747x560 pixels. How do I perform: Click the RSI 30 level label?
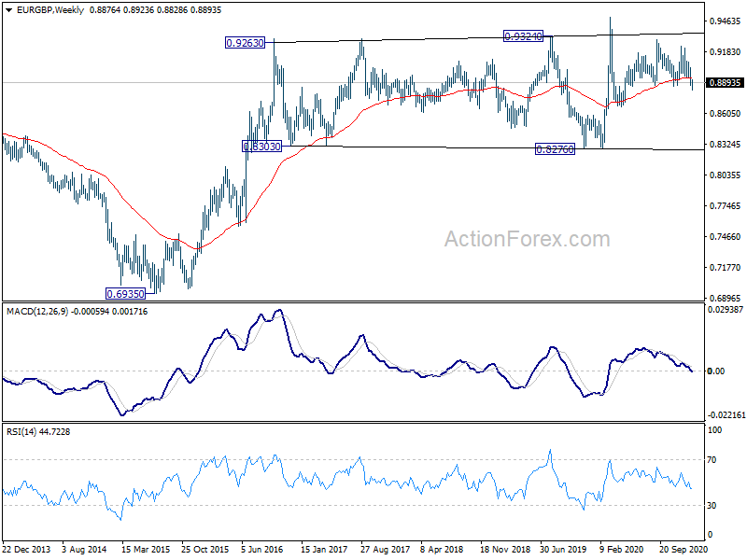[712, 506]
